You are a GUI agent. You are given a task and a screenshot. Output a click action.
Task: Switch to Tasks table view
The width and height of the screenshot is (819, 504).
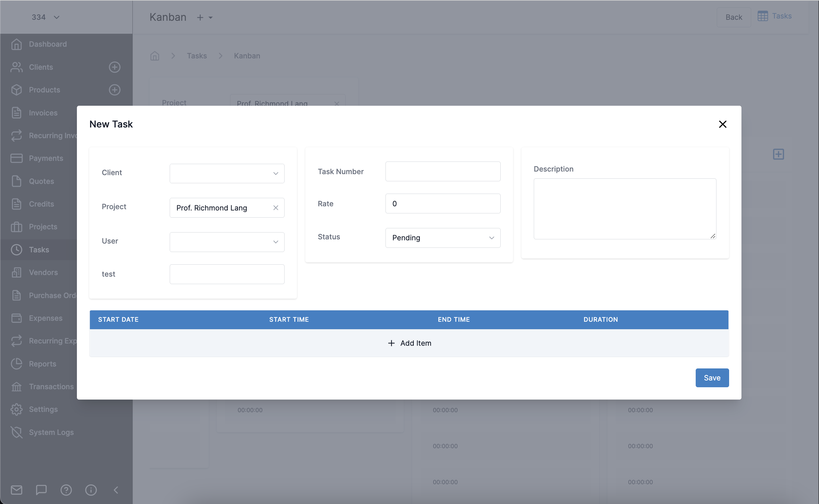click(x=775, y=16)
